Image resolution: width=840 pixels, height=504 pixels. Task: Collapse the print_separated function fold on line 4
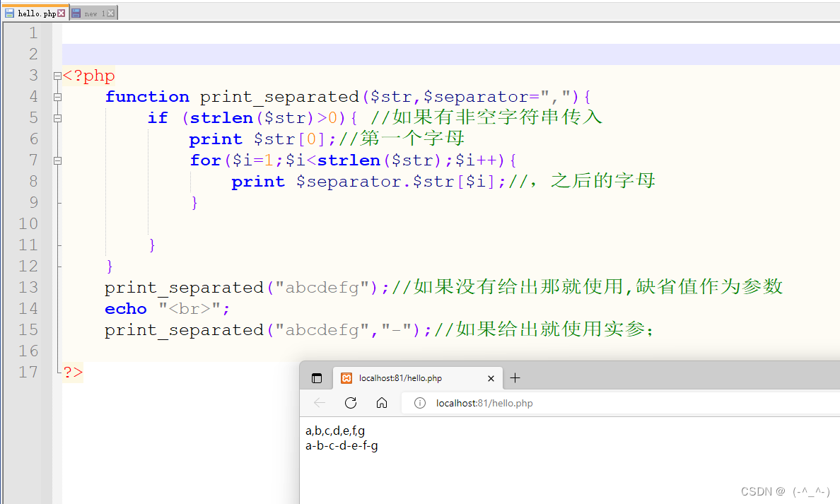coord(57,97)
